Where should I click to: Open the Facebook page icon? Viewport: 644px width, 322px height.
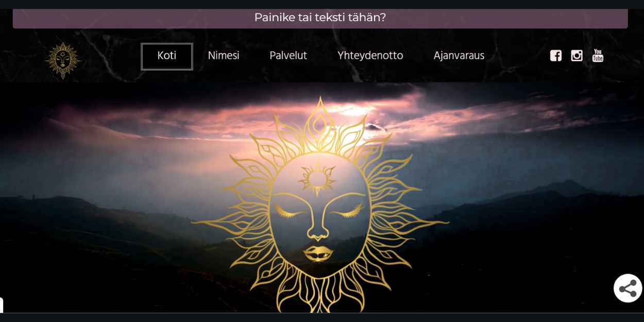click(555, 56)
